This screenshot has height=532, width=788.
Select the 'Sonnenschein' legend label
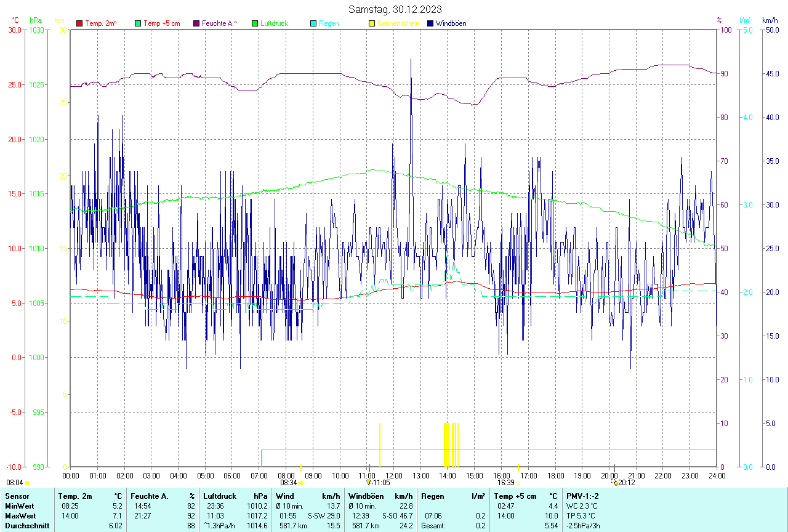click(398, 23)
